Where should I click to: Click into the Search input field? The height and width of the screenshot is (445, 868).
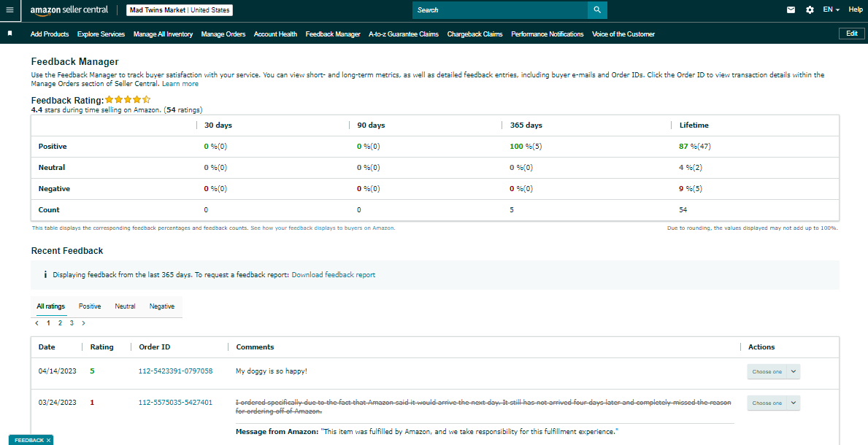(x=500, y=10)
